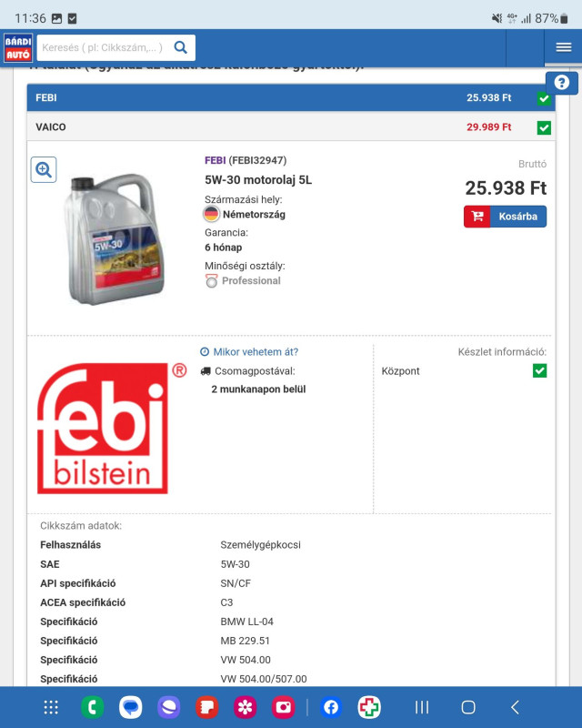582x728 pixels.
Task: Add product to cart with Kosárba
Action: pyautogui.click(x=505, y=217)
